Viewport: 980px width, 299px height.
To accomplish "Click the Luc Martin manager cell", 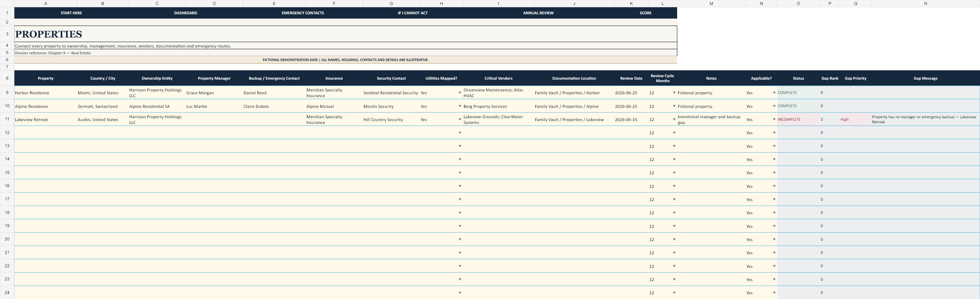I will pyautogui.click(x=214, y=106).
